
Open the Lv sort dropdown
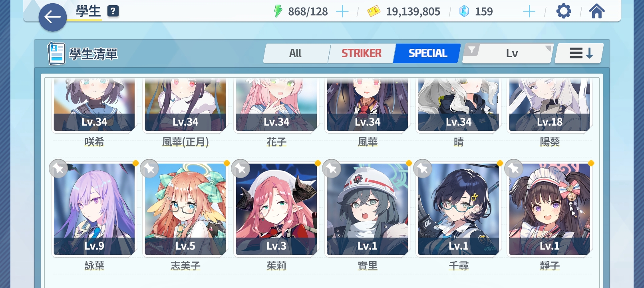513,54
